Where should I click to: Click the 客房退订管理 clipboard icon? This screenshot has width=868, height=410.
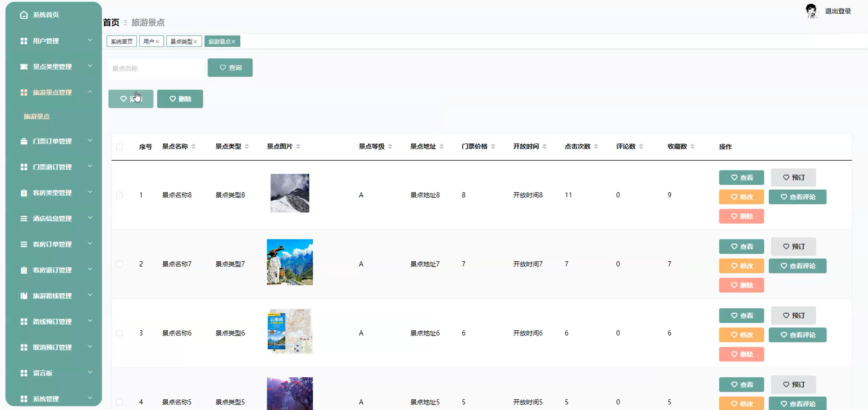click(24, 270)
